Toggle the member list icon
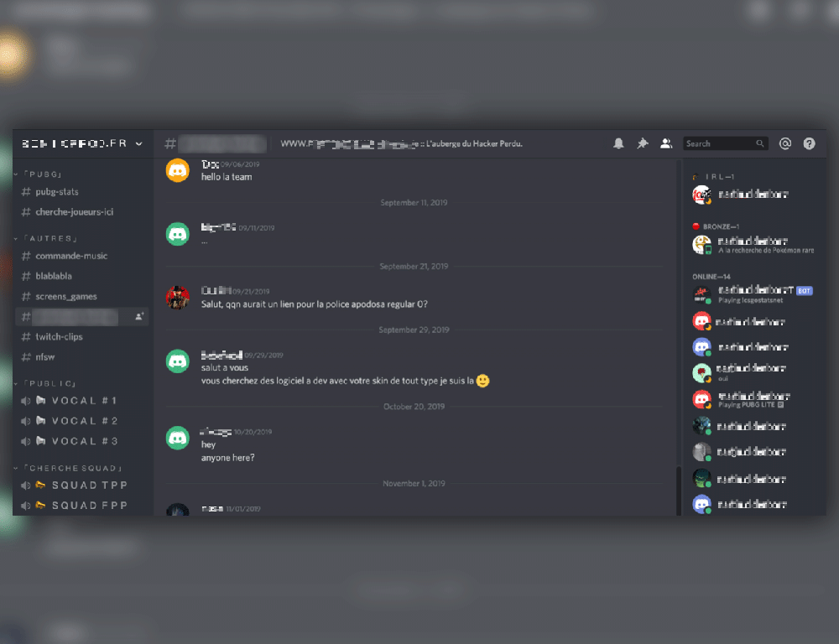 [666, 143]
